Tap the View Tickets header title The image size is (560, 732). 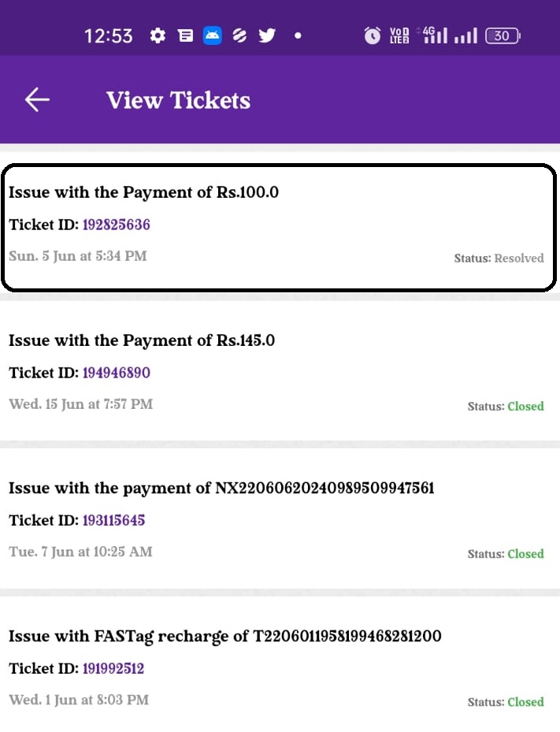tap(178, 100)
